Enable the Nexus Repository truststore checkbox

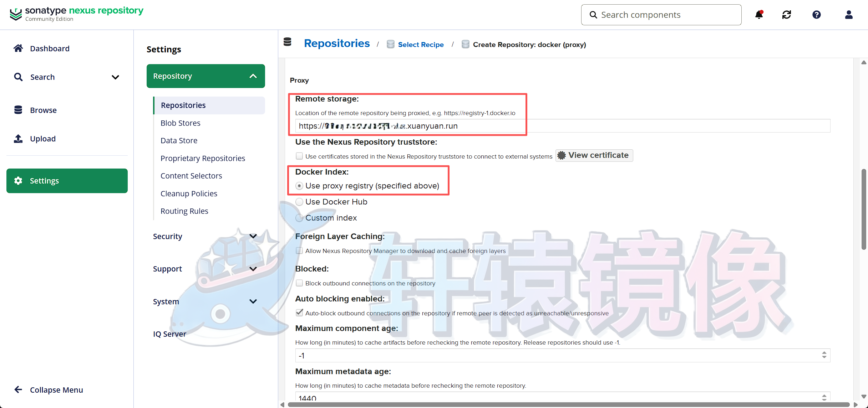[x=299, y=156]
